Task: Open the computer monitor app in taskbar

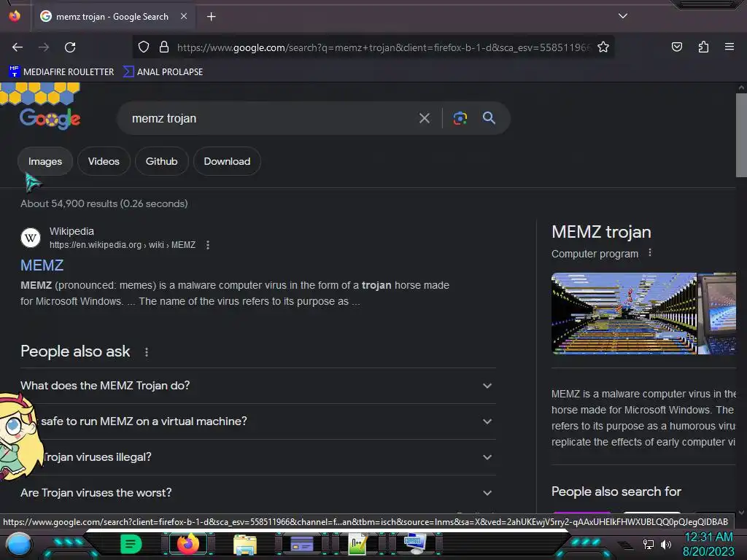Action: [414, 544]
